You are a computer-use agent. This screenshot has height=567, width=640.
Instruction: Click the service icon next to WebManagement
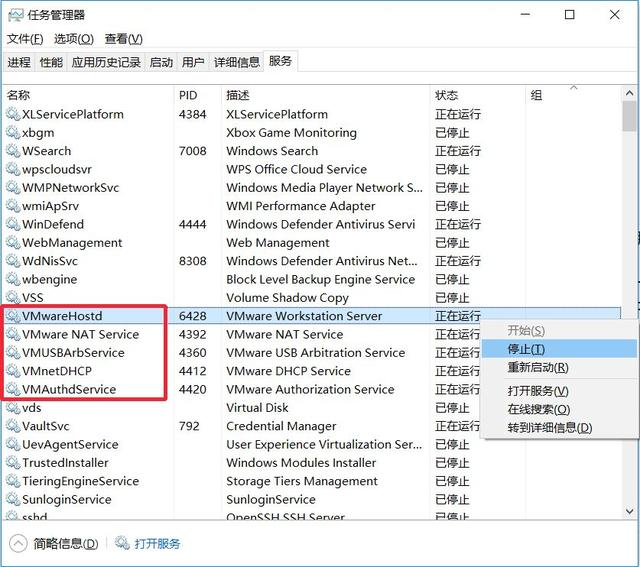pyautogui.click(x=13, y=242)
